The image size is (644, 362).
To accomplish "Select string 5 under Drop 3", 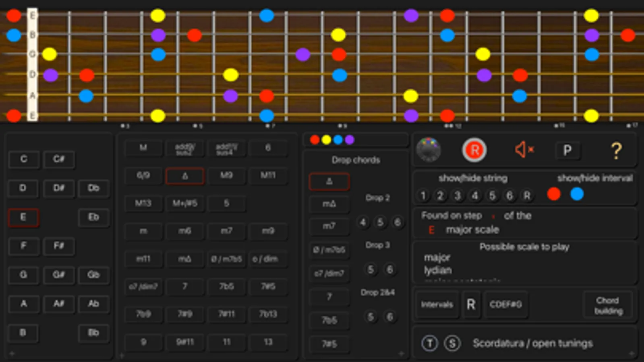I will point(371,269).
